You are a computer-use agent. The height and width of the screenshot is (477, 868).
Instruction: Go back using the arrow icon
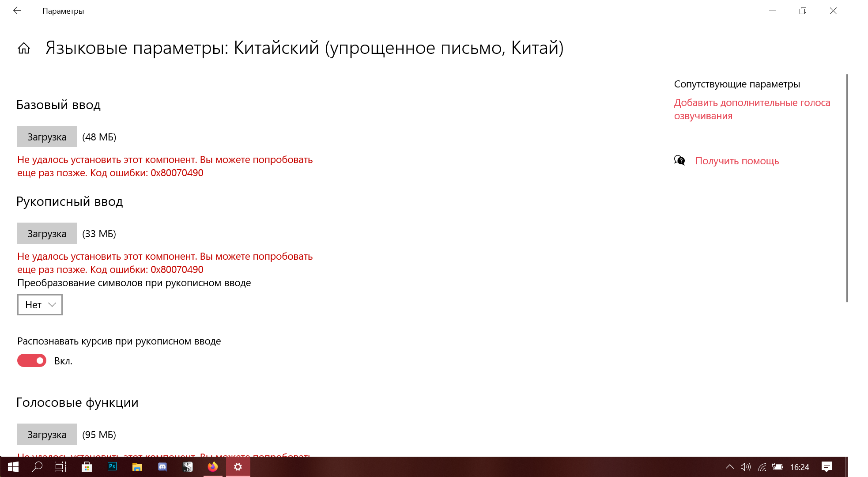click(x=17, y=11)
